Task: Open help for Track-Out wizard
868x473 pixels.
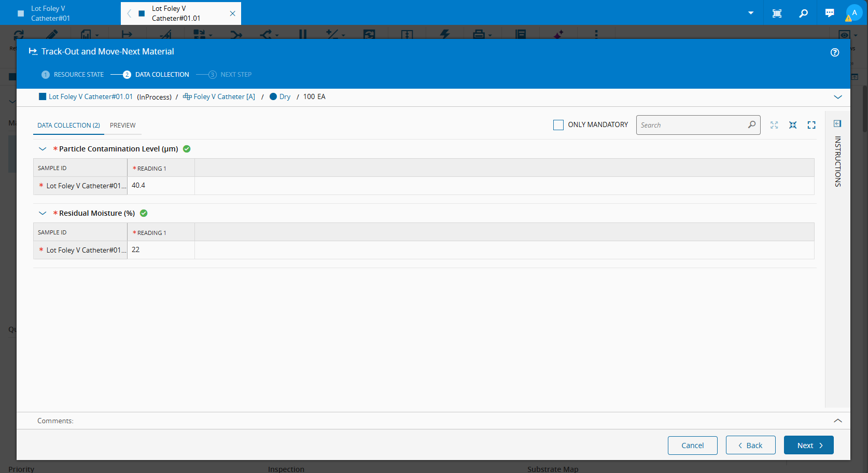Action: [x=835, y=52]
